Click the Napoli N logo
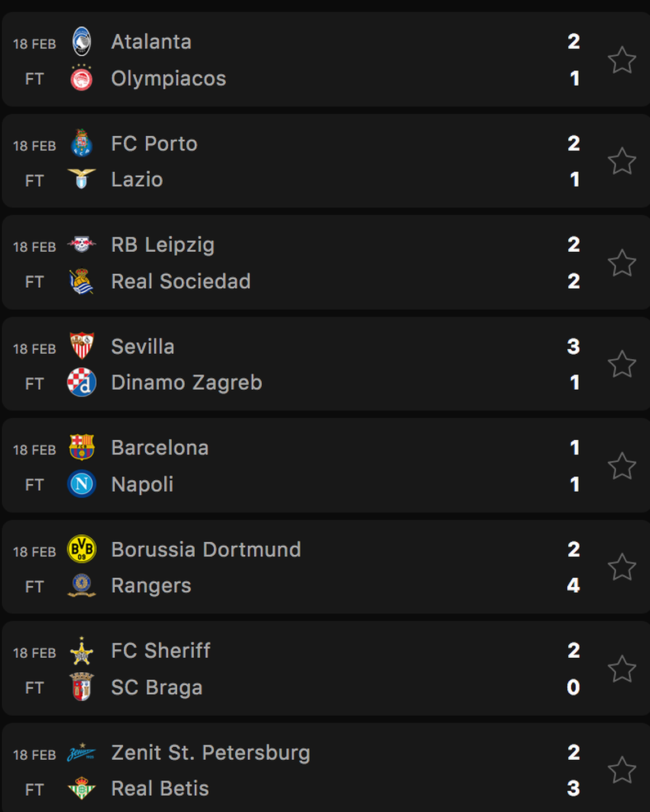 click(82, 484)
